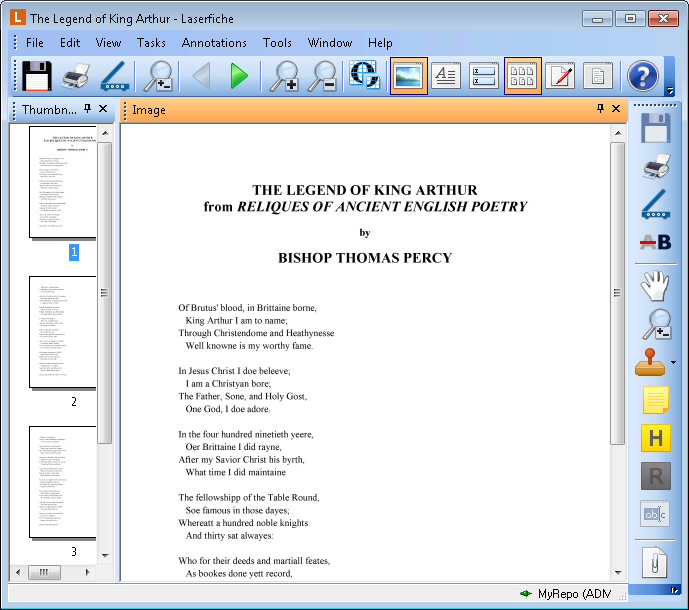Toggle the Thumbnails pane button

[x=522, y=76]
